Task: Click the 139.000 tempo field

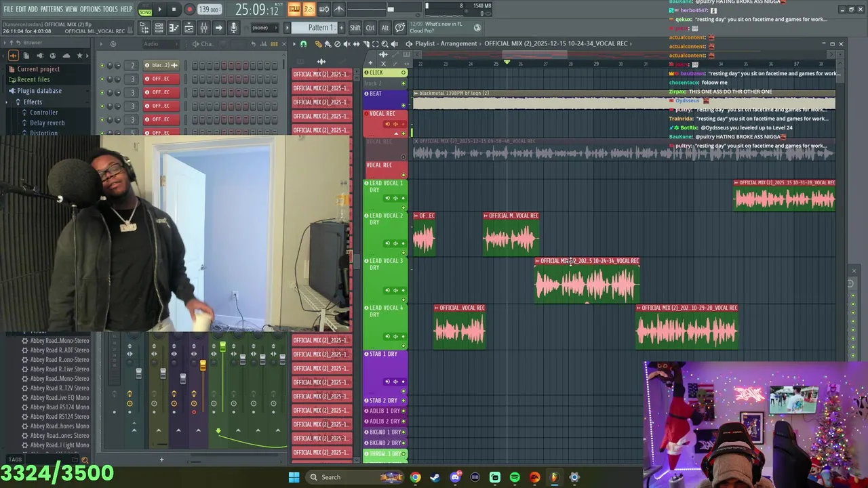Action: [x=210, y=9]
